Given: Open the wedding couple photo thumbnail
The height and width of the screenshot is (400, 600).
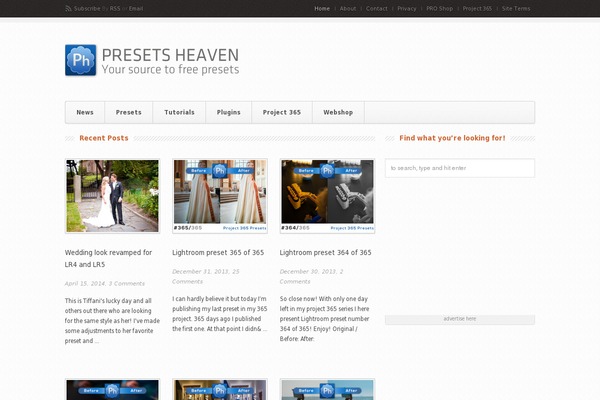Looking at the screenshot, I should [x=112, y=196].
